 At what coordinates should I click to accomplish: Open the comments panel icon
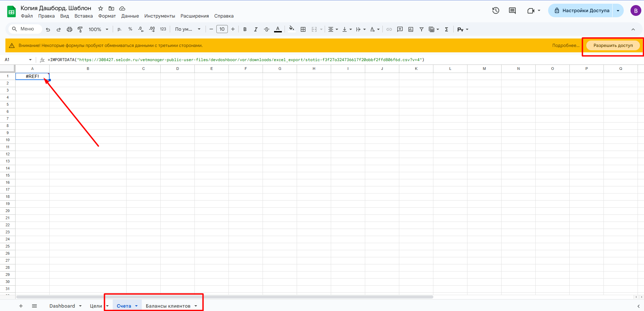[x=512, y=10]
